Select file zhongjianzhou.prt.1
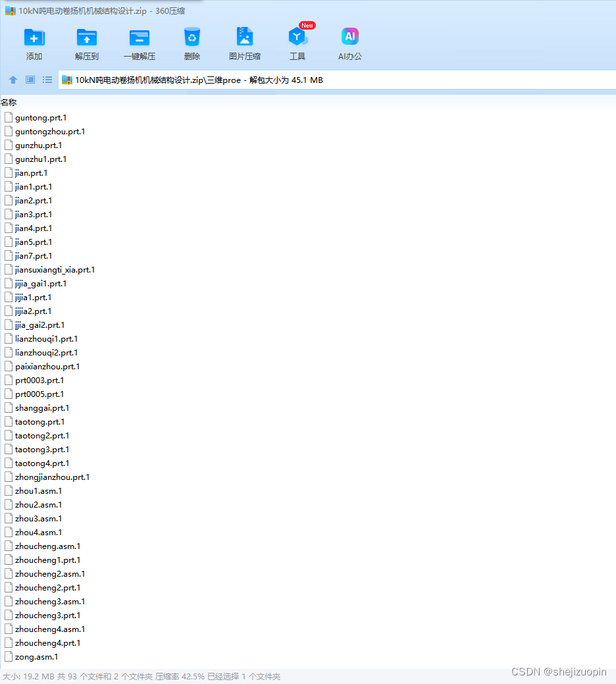The image size is (616, 684). tap(47, 477)
